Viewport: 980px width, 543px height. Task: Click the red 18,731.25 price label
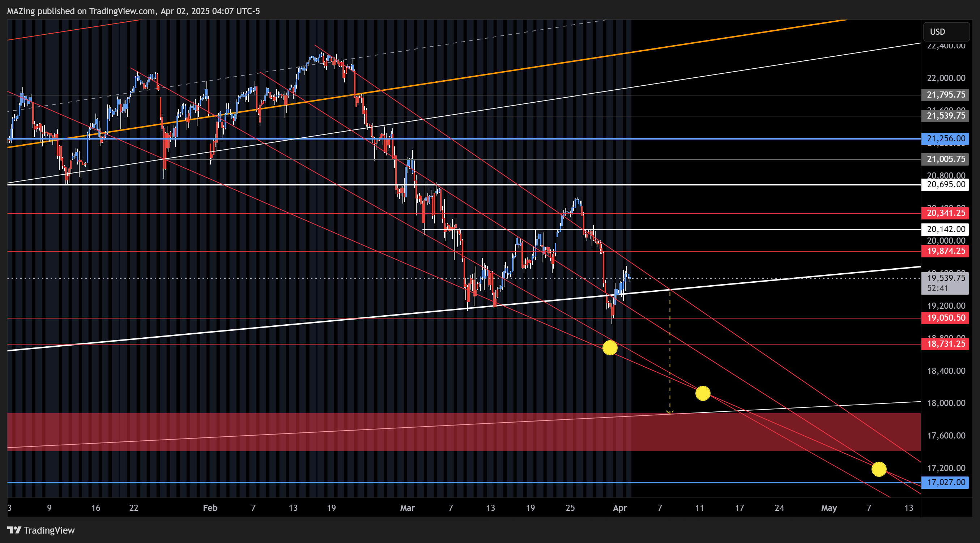tap(945, 344)
